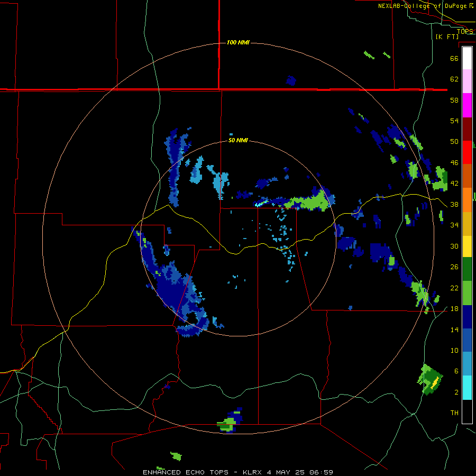Click the 50 NMI range ring label

(x=238, y=140)
